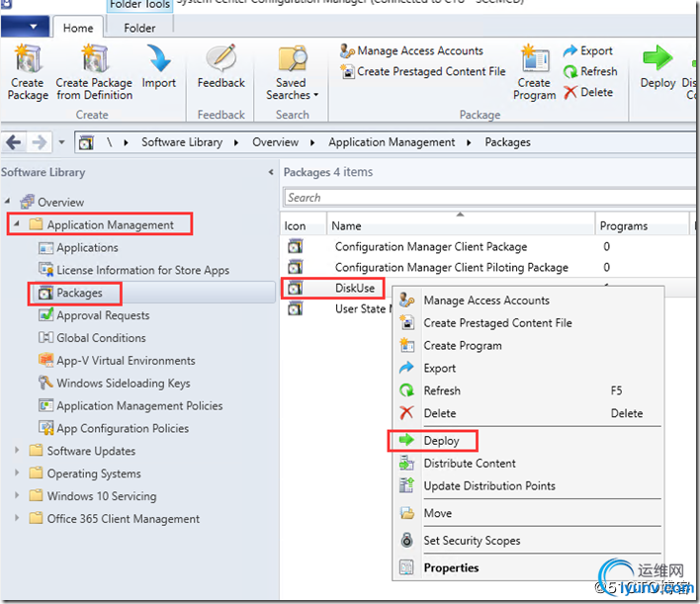This screenshot has height=604, width=700.
Task: Choose Create Program in context menu
Action: pos(528,346)
